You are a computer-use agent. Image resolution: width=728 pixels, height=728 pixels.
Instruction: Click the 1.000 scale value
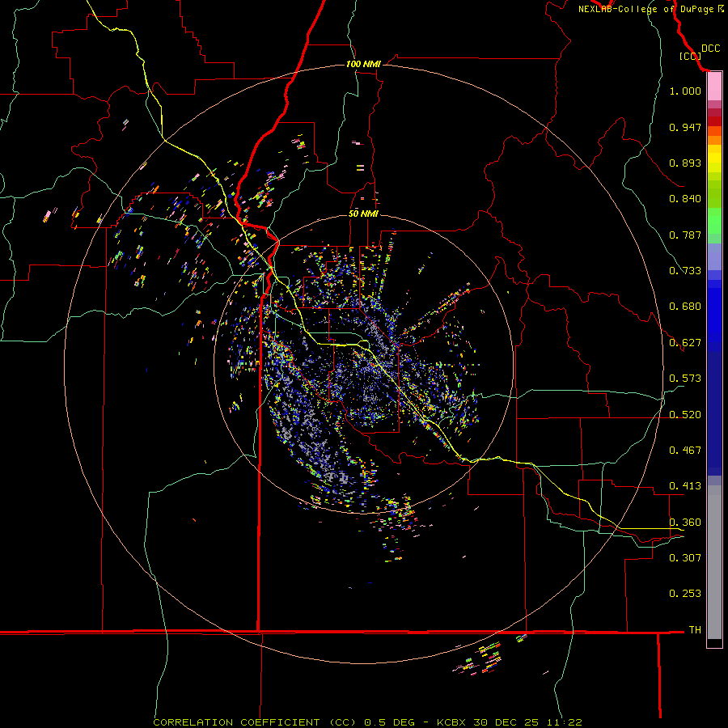pos(685,91)
